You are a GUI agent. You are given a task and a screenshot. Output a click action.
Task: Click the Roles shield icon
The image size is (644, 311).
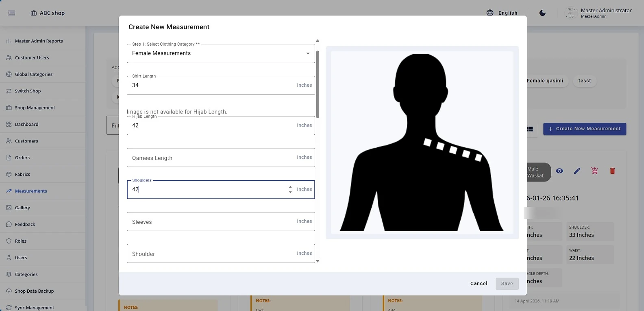coord(9,241)
